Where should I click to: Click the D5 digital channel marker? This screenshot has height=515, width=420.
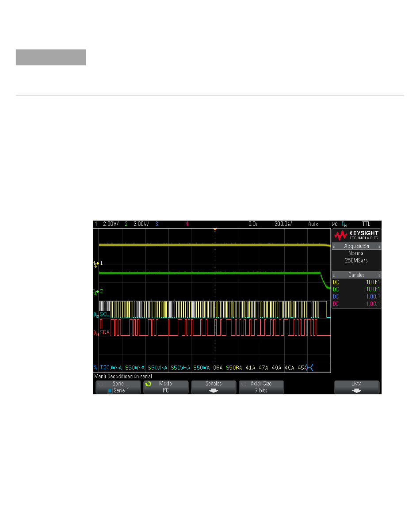pyautogui.click(x=96, y=315)
